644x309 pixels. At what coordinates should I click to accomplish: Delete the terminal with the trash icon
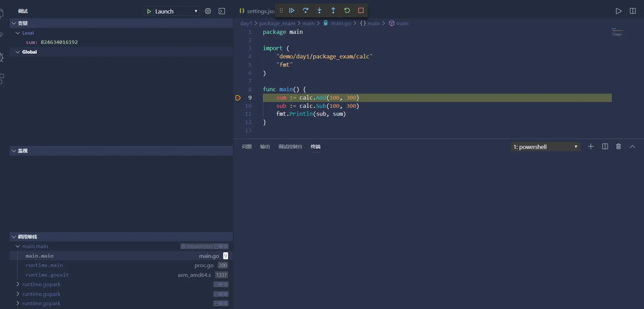point(618,147)
